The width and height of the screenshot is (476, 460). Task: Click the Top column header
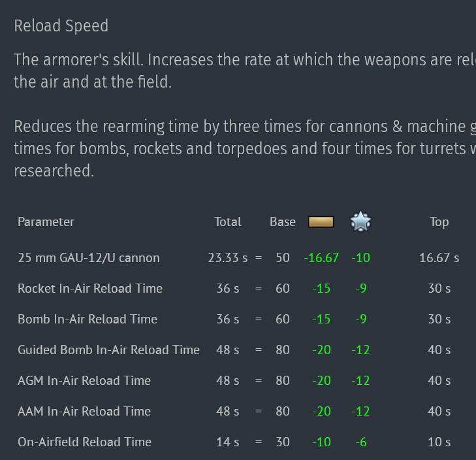[x=439, y=222]
